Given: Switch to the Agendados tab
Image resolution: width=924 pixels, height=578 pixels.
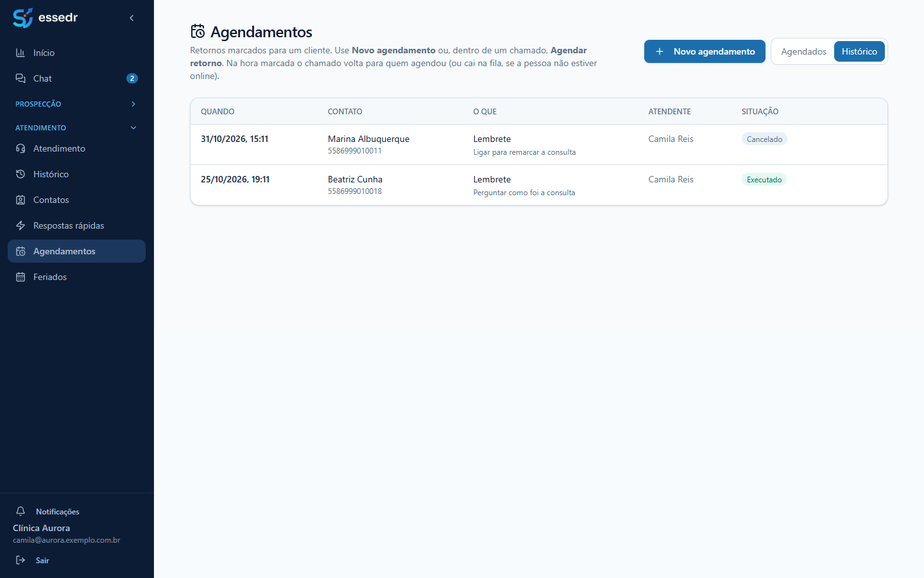Looking at the screenshot, I should point(803,51).
